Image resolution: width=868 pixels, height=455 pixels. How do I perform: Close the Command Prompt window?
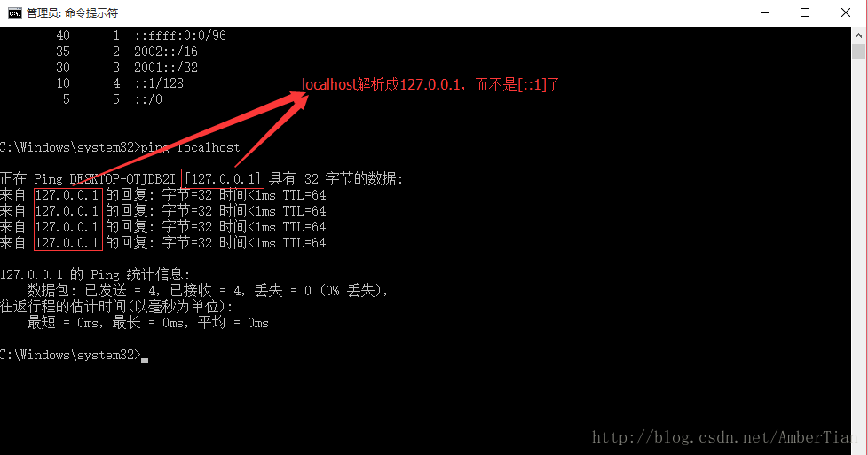tap(846, 12)
